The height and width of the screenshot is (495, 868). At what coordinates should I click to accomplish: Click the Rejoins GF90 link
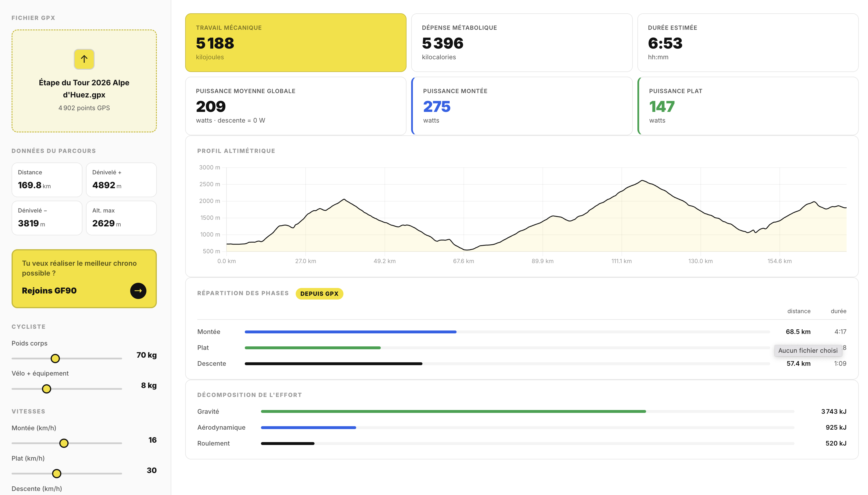click(x=49, y=291)
